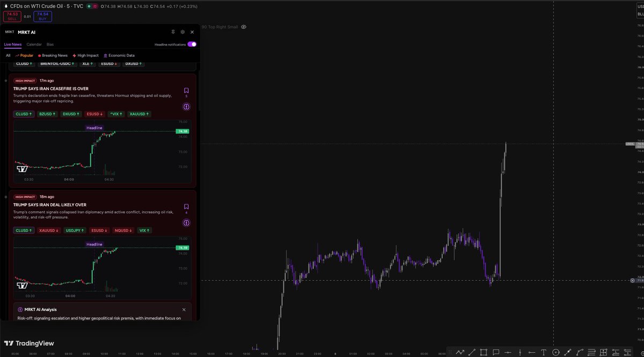The height and width of the screenshot is (357, 644).
Task: Grab the drawing toolbar drag handle
Action: click(x=450, y=352)
